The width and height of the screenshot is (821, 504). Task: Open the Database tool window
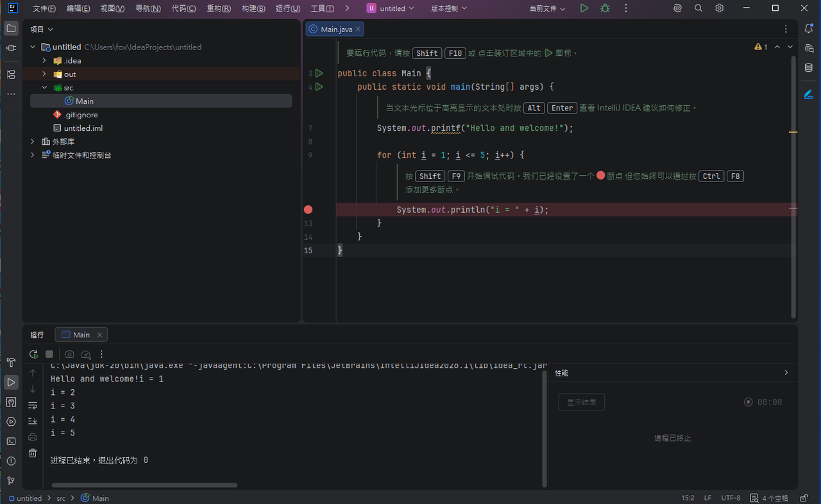[808, 68]
